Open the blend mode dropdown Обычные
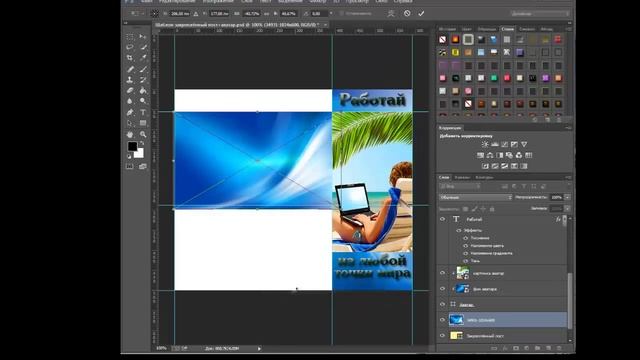This screenshot has height=360, width=640. (x=475, y=198)
